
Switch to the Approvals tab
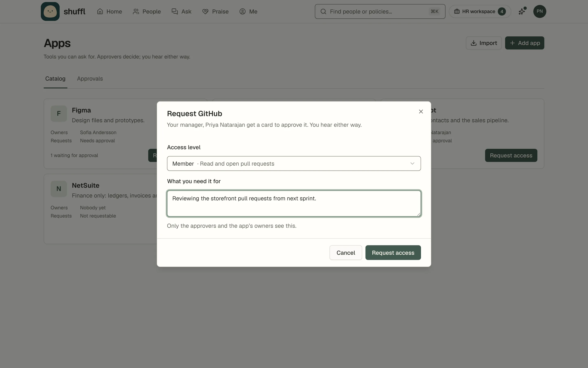[90, 79]
